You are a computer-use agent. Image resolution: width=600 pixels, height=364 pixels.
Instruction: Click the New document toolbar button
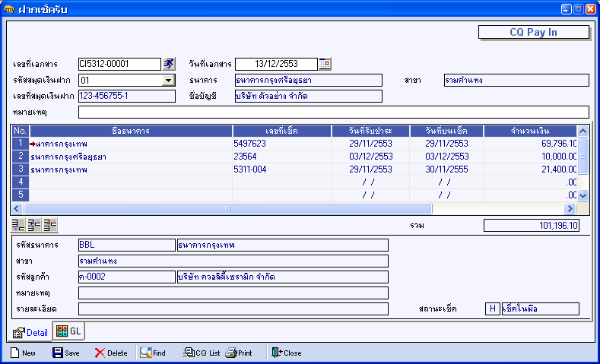(x=23, y=353)
